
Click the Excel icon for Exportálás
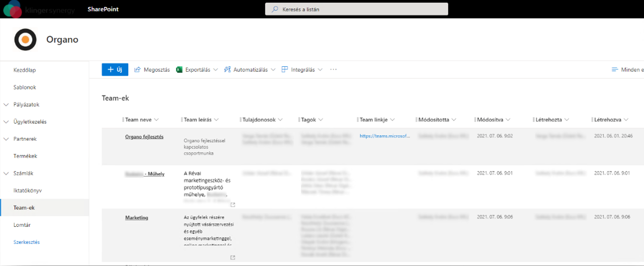click(x=179, y=70)
